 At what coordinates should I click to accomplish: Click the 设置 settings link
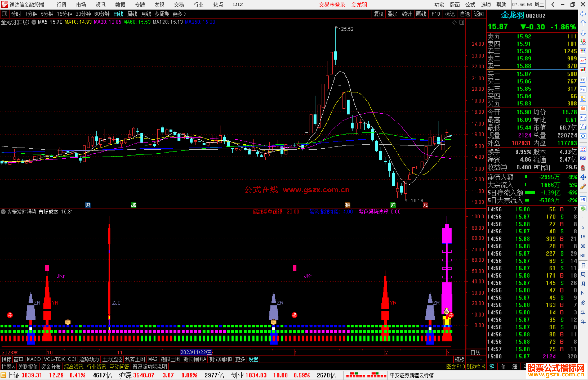(253, 359)
